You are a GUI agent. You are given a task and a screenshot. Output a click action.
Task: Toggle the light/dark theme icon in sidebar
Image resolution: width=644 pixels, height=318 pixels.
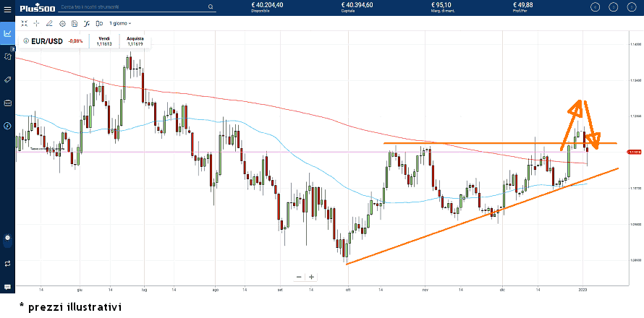click(7, 237)
